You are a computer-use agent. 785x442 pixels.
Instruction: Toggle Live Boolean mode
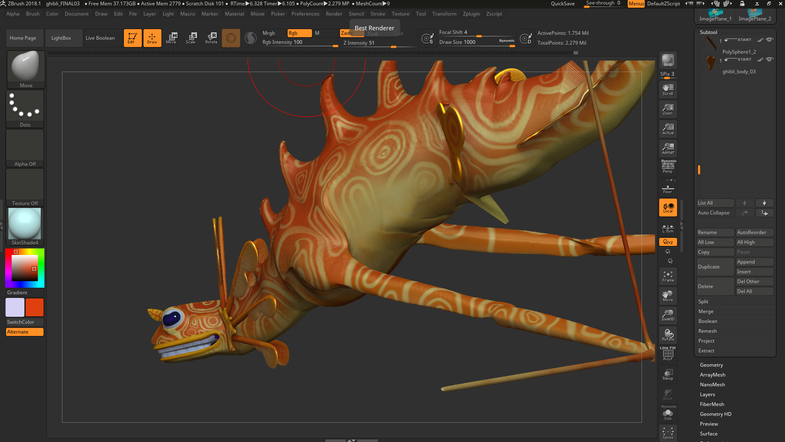(100, 38)
